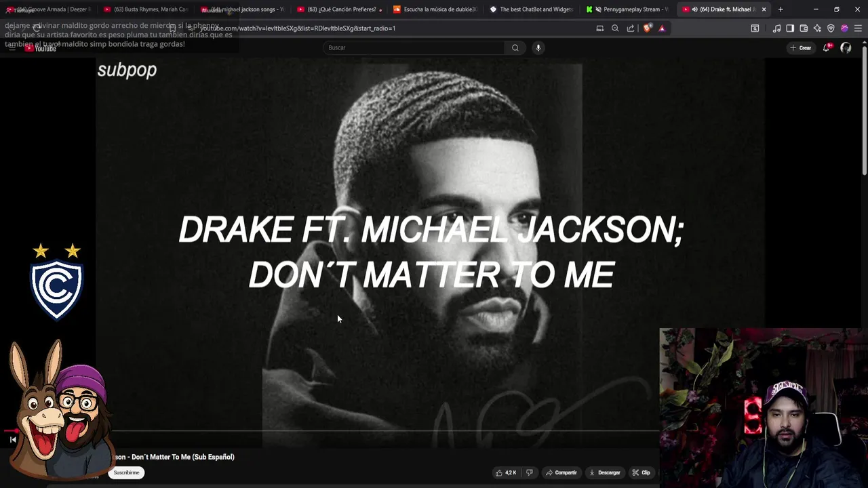Click the Descargar download button

click(604, 472)
